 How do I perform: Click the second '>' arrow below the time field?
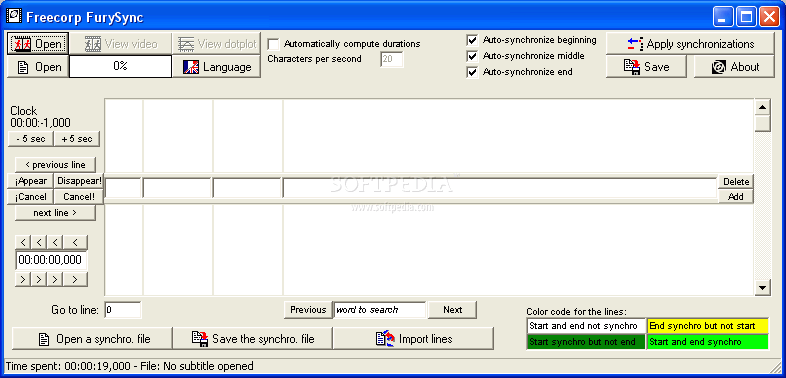point(39,279)
